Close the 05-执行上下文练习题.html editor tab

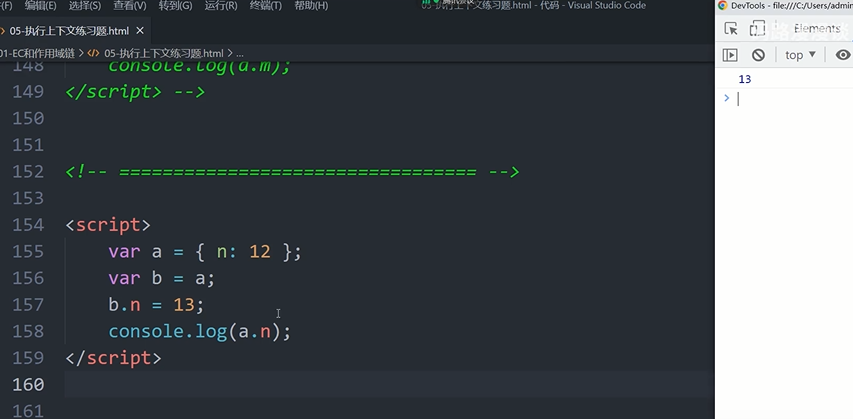[x=140, y=31]
